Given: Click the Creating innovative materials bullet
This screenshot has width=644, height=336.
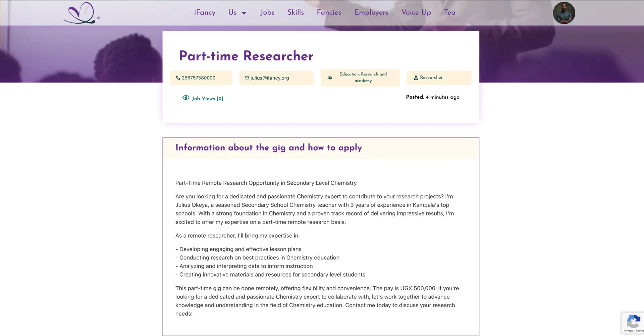Looking at the screenshot, I should (x=270, y=275).
